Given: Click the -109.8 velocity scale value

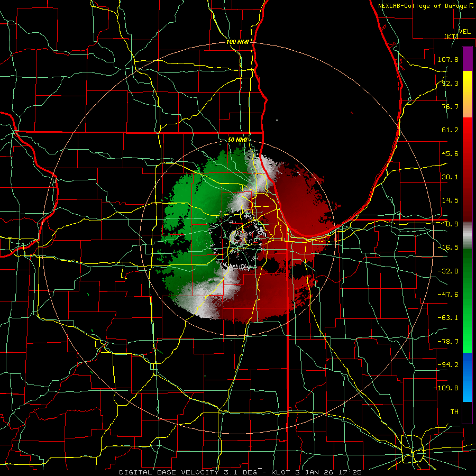Looking at the screenshot, I should pyautogui.click(x=446, y=388).
